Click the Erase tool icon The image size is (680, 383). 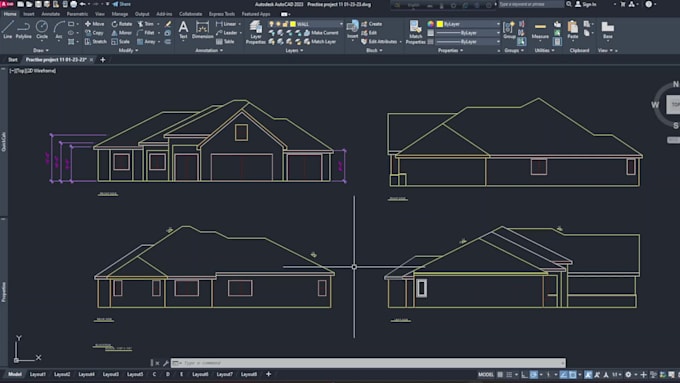pyautogui.click(x=168, y=24)
